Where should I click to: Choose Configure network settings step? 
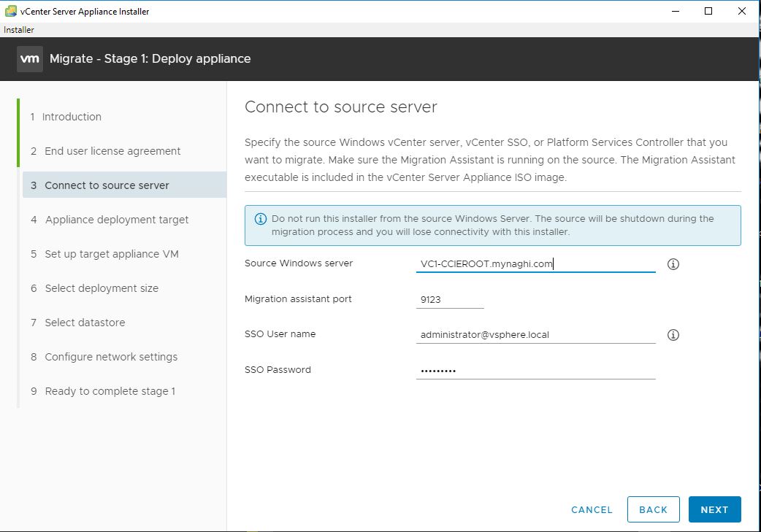pos(111,357)
